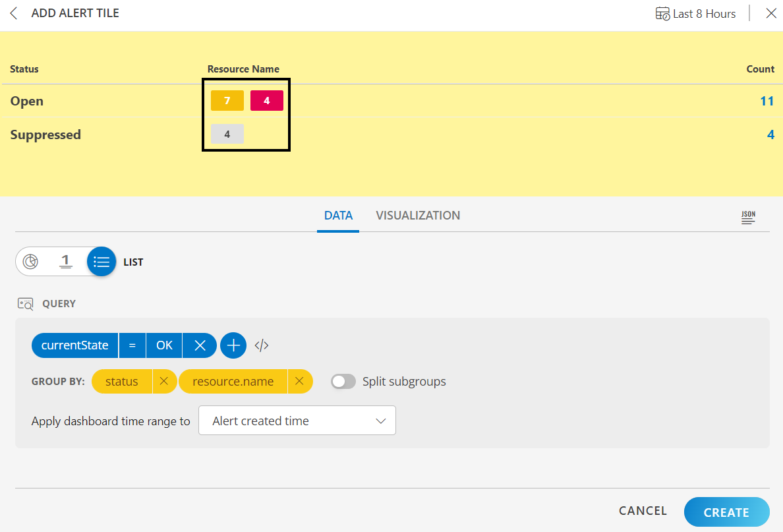
Task: Change the OK value in the query condition
Action: tap(163, 345)
